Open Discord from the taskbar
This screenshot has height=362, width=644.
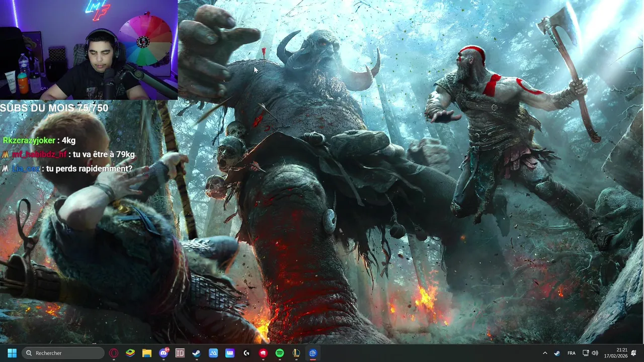coord(164,353)
